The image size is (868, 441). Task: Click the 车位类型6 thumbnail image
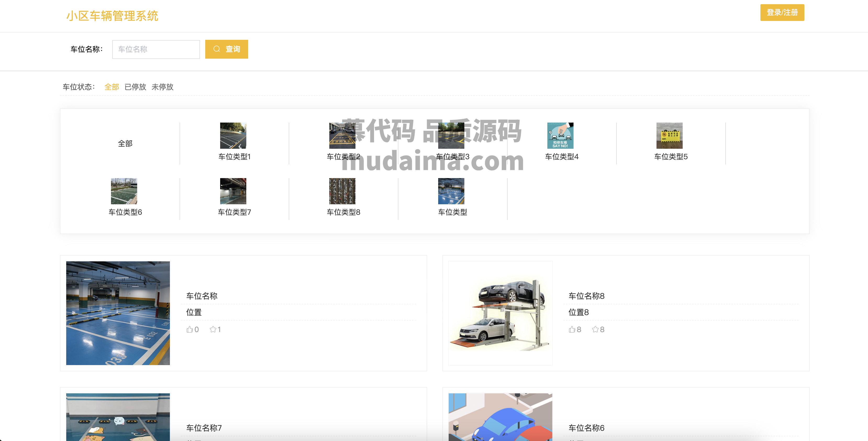click(x=124, y=191)
